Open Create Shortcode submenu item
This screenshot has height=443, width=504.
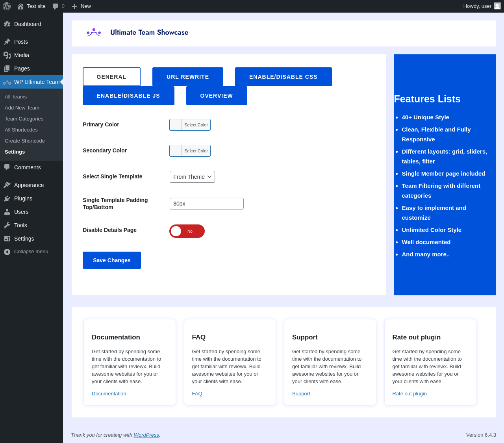click(25, 141)
